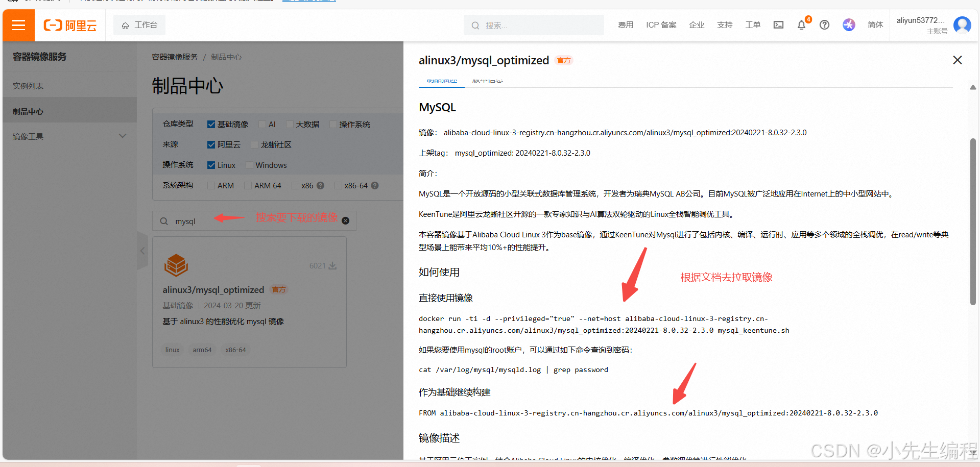Open the 费用 menu
Image resolution: width=980 pixels, height=467 pixels.
(626, 25)
